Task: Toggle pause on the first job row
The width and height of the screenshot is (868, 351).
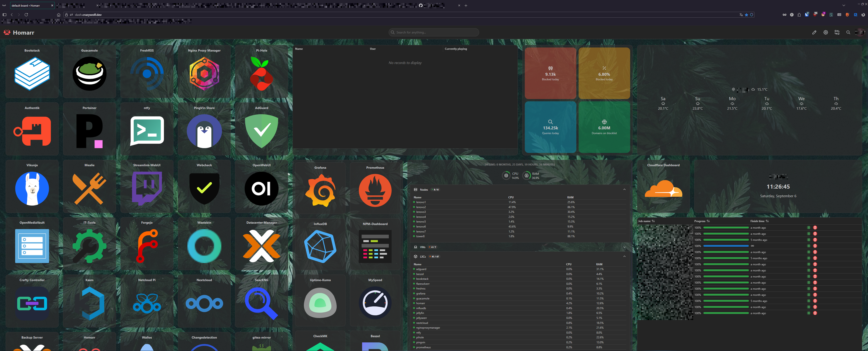Action: (x=808, y=228)
